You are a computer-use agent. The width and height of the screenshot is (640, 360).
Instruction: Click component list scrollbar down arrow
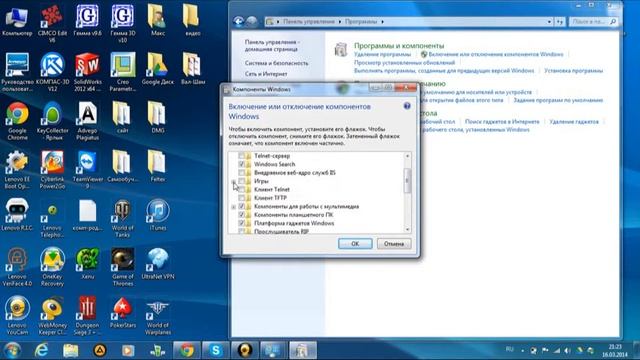point(407,229)
